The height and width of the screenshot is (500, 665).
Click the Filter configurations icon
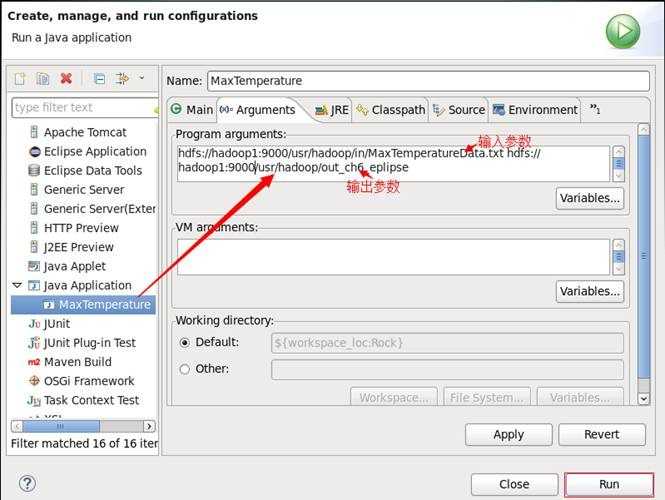pyautogui.click(x=123, y=78)
